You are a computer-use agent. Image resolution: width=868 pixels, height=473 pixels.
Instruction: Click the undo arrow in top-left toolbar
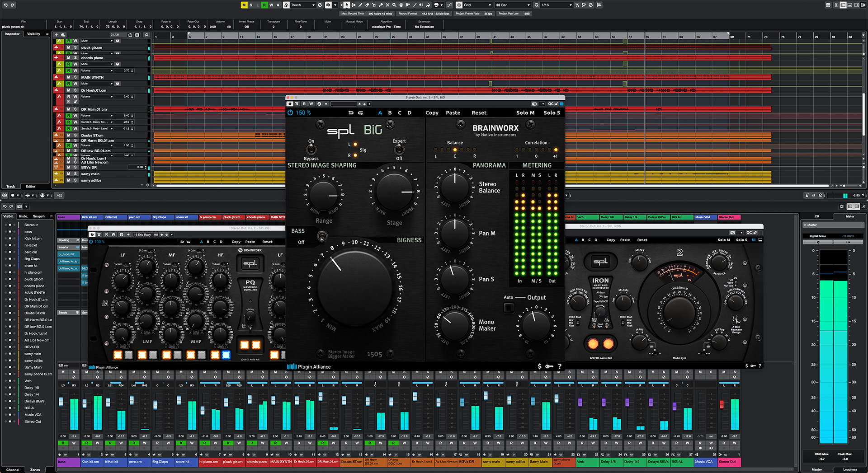(6, 5)
